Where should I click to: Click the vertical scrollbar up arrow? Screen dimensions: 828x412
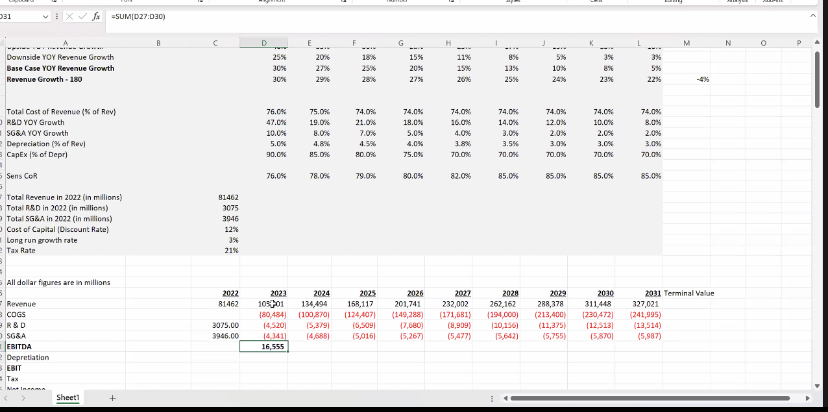pos(819,42)
